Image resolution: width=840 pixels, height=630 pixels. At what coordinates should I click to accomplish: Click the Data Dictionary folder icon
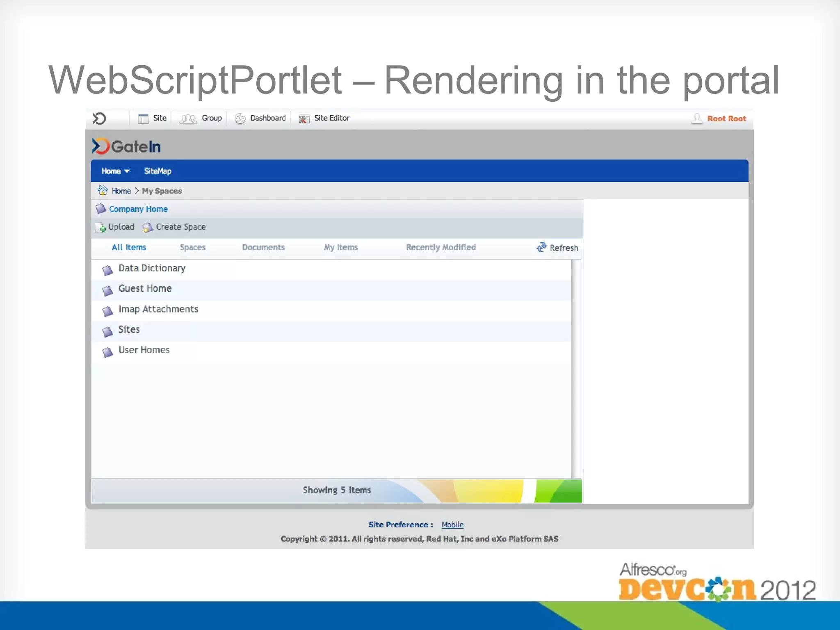107,270
